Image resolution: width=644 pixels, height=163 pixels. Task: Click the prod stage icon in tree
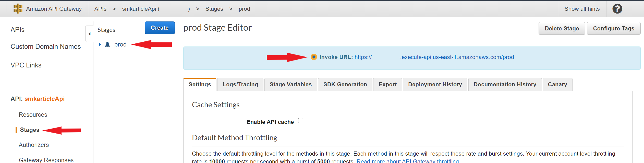point(107,45)
